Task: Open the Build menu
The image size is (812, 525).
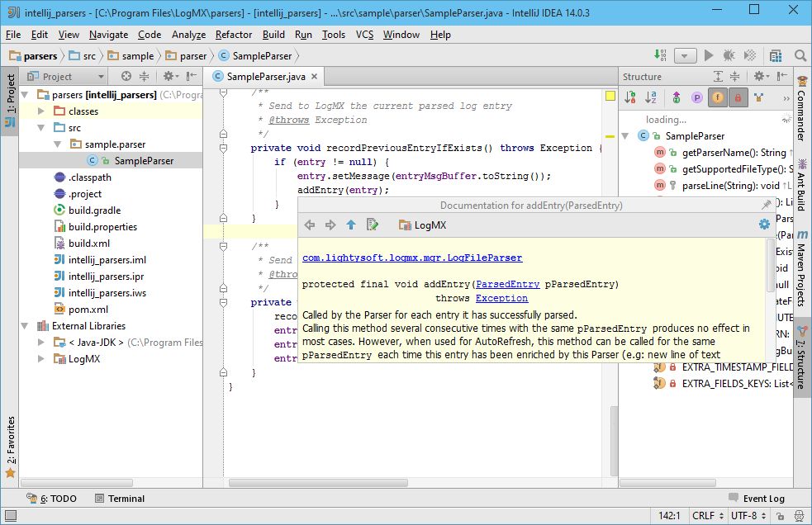Action: (x=273, y=34)
